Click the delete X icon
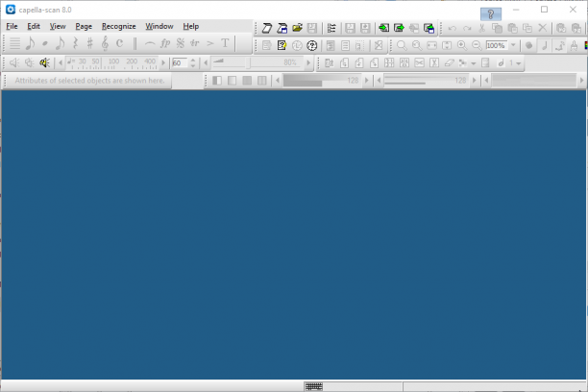This screenshot has width=588, height=392. pyautogui.click(x=543, y=28)
